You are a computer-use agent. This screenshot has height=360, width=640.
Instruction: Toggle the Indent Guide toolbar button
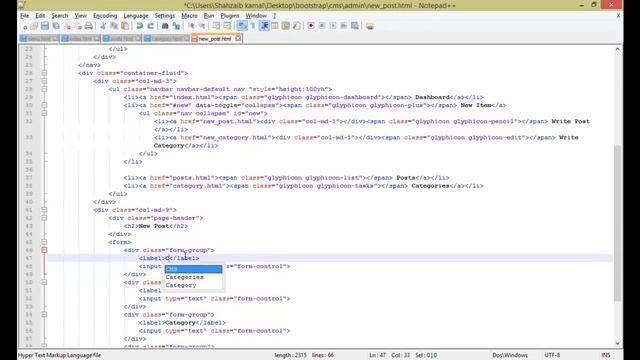point(264,26)
